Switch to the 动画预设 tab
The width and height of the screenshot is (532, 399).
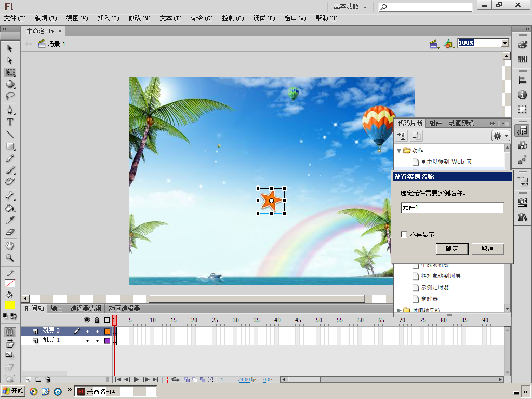click(461, 123)
